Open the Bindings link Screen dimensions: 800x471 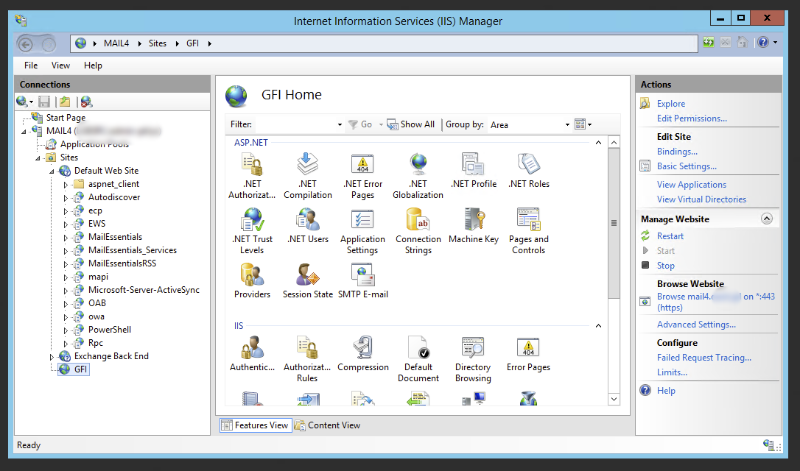(x=677, y=152)
